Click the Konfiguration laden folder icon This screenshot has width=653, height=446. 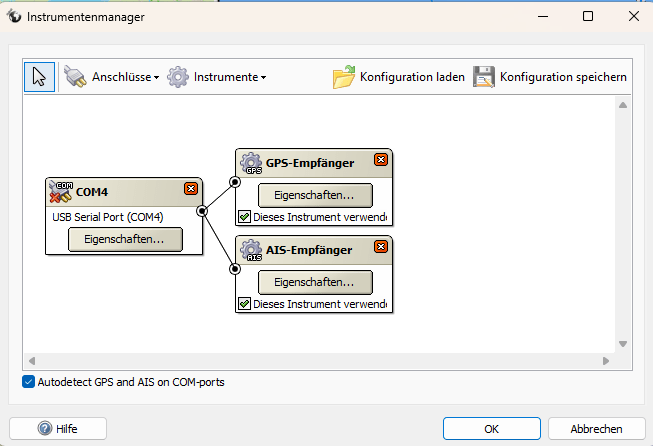click(344, 77)
